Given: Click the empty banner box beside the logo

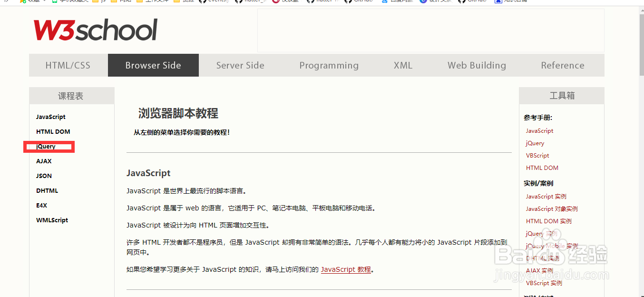Looking at the screenshot, I should [x=431, y=30].
